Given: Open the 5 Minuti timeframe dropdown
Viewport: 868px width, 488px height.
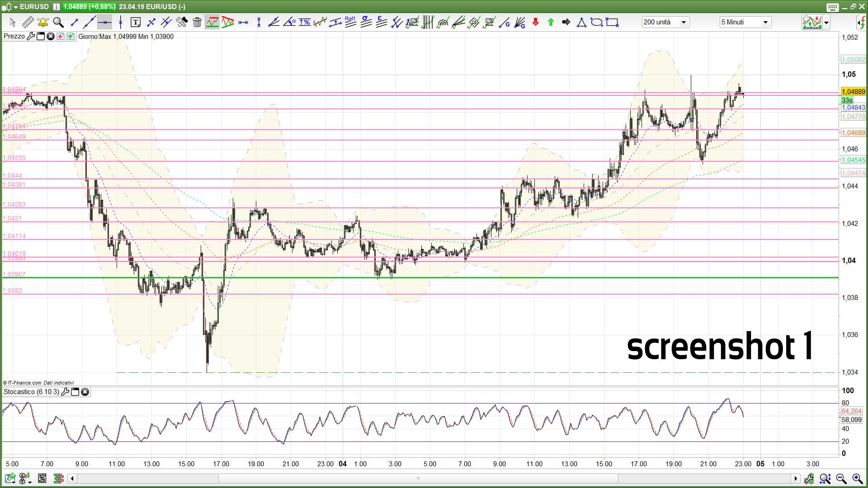Looking at the screenshot, I should [x=765, y=22].
